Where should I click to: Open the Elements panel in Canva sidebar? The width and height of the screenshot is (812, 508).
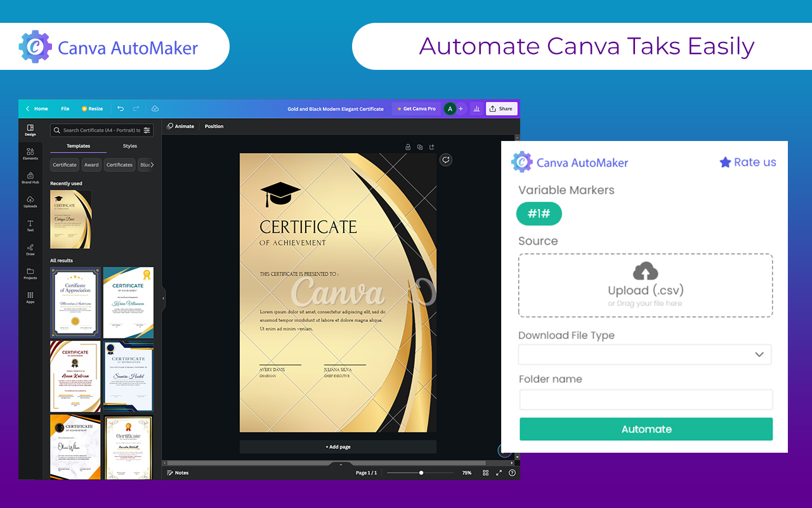point(30,154)
